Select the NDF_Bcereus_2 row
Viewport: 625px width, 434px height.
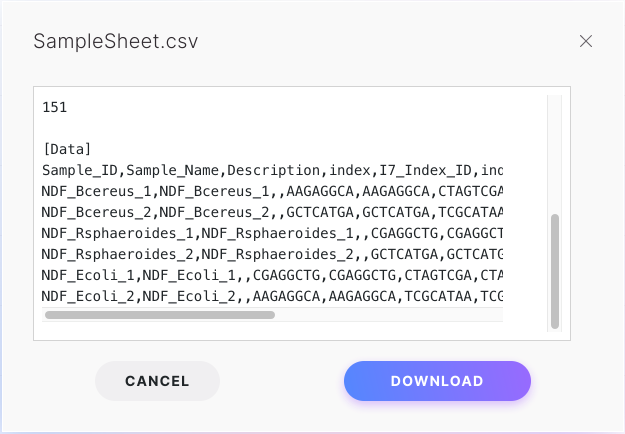pos(270,212)
